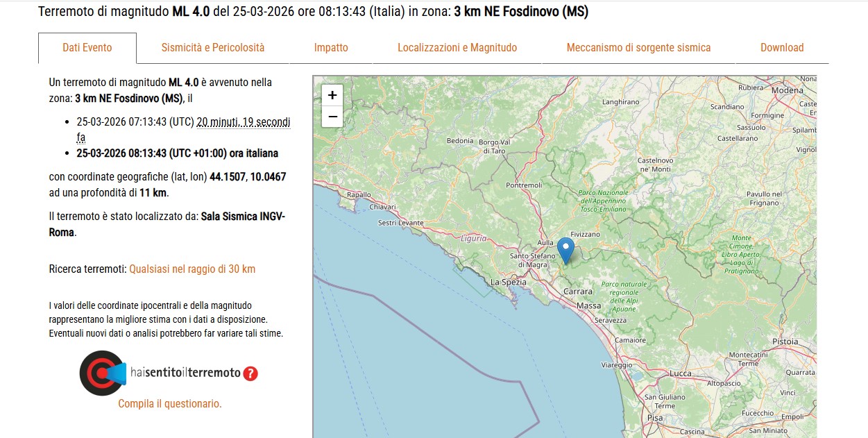Zoom out on the map
This screenshot has width=868, height=438.
tap(332, 117)
